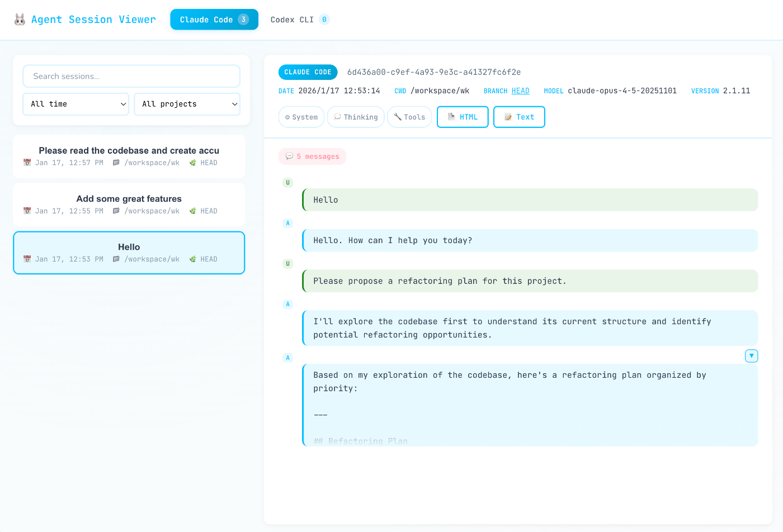The width and height of the screenshot is (783, 532).
Task: Click the assistant avatar beside 'Based on my exploration'
Action: point(288,358)
